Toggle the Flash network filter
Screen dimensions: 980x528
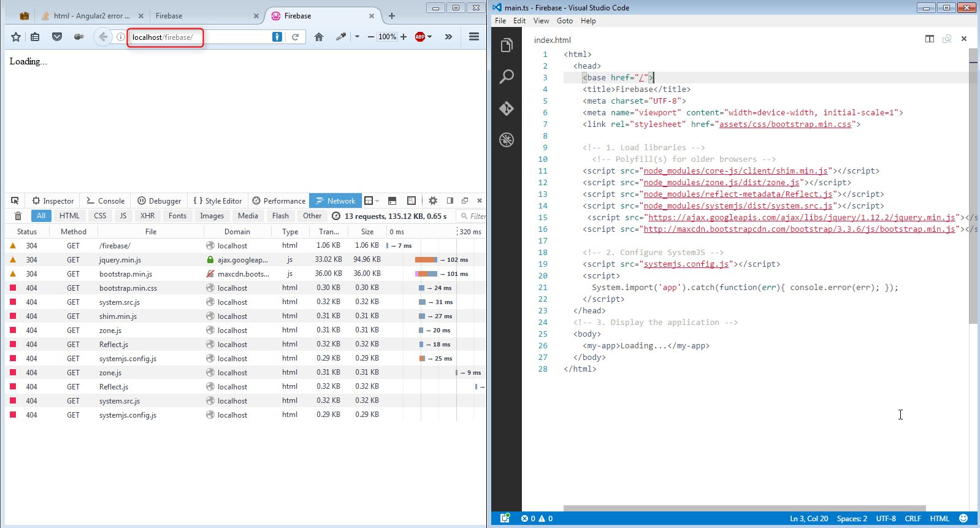tap(280, 216)
